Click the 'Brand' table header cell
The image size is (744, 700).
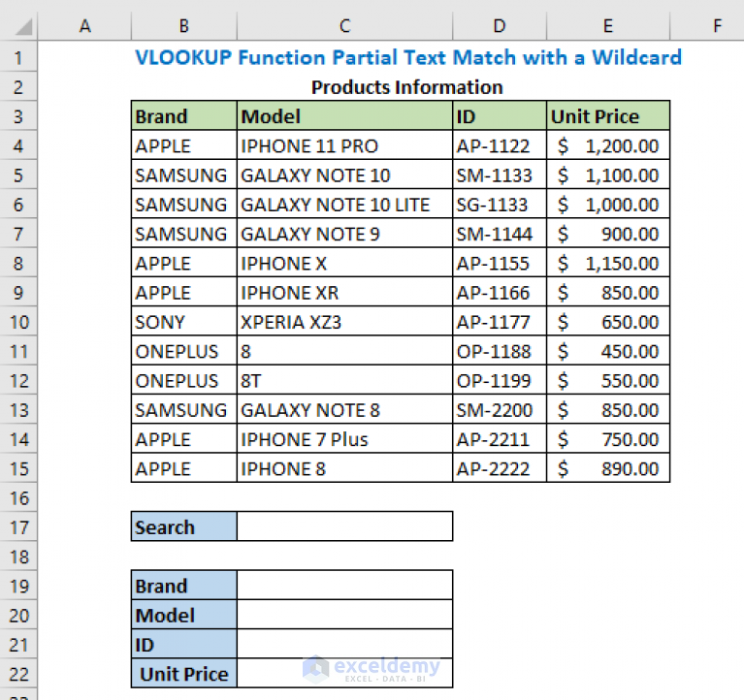click(184, 115)
